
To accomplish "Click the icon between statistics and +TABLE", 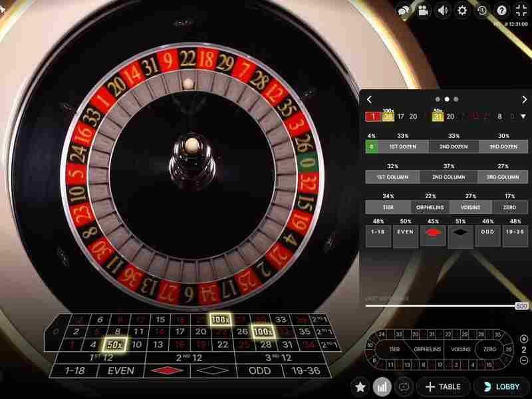I will (x=404, y=387).
